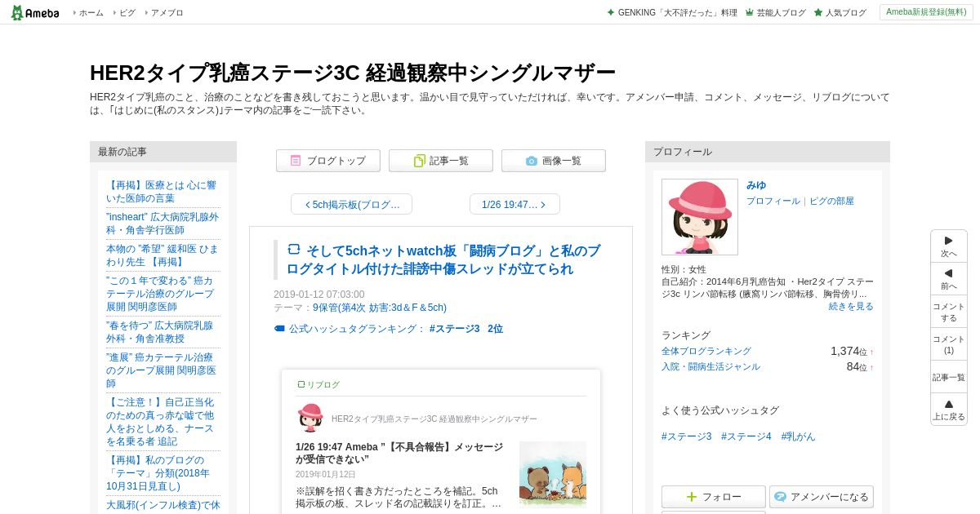Screen dimensions: 980x514
Task: Open hashtag #ステージ3 in profile panel
Action: point(687,436)
